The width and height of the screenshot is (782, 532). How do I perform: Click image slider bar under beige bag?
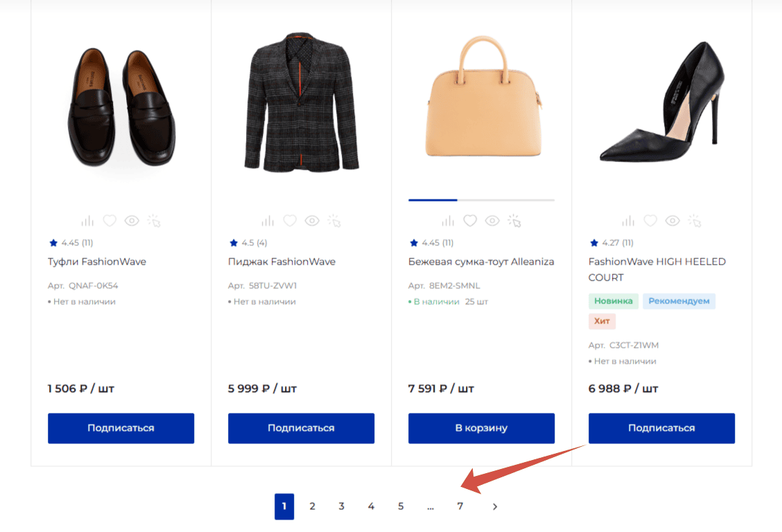[481, 199]
